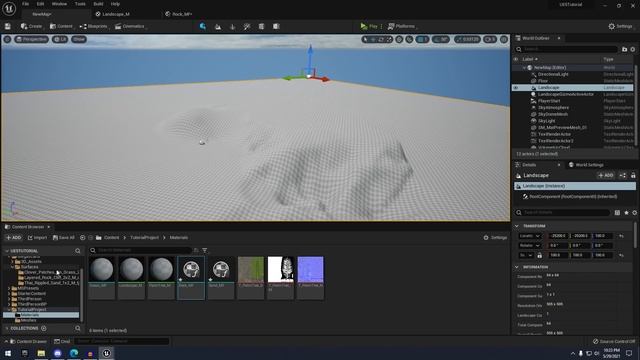The width and height of the screenshot is (640, 360).
Task: Open the World Outliner settings gear
Action: (x=633, y=49)
